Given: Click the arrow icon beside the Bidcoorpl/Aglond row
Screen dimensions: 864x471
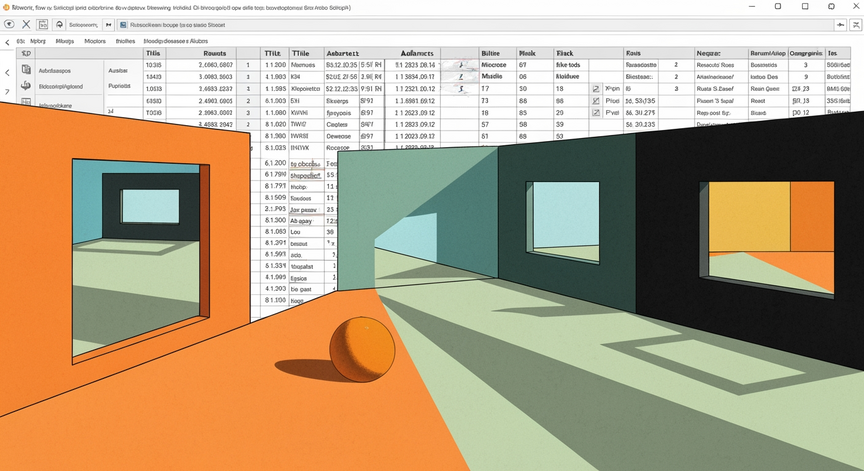Looking at the screenshot, I should tap(26, 85).
